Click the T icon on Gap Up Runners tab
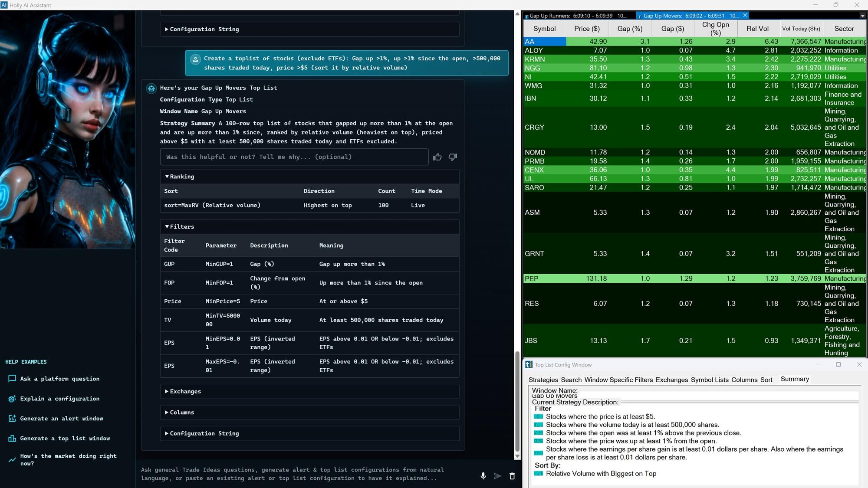The width and height of the screenshot is (868, 488). click(x=526, y=16)
